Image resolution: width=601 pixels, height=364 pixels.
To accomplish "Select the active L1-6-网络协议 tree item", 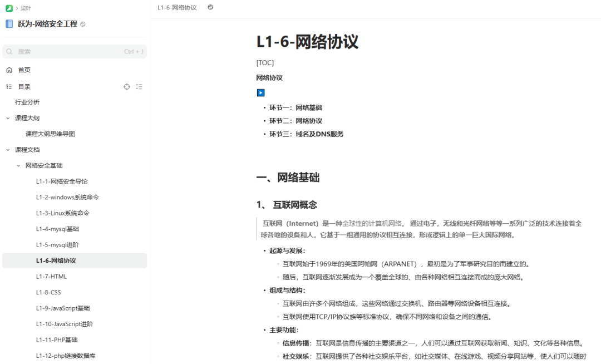I will (x=75, y=260).
